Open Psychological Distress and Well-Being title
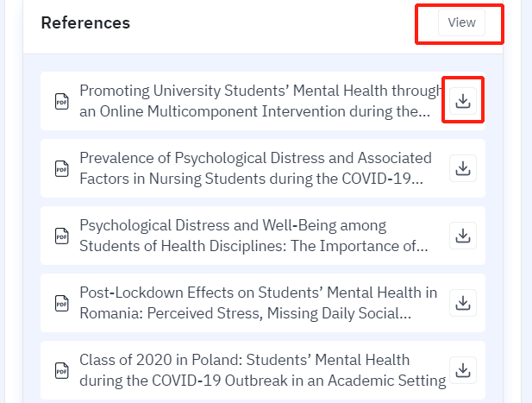 233,226
